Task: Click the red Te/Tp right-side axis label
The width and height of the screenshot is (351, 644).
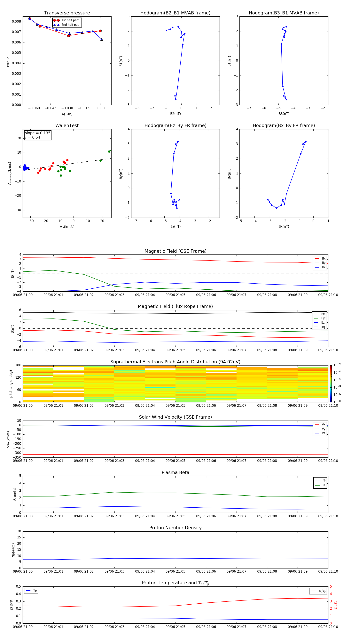Action: 336,605
